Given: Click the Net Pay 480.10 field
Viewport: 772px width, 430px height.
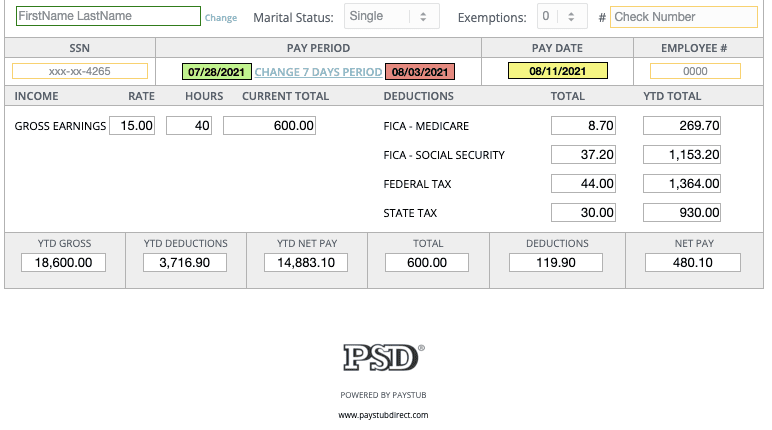Looking at the screenshot, I should pos(693,262).
